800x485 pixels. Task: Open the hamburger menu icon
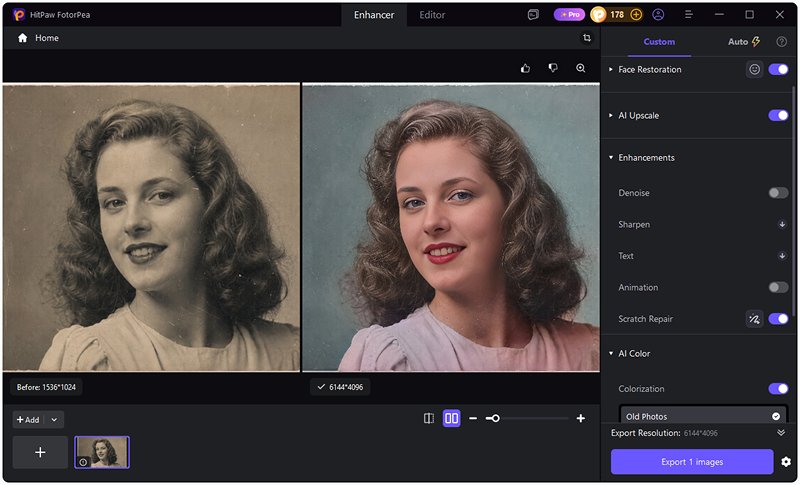click(689, 15)
